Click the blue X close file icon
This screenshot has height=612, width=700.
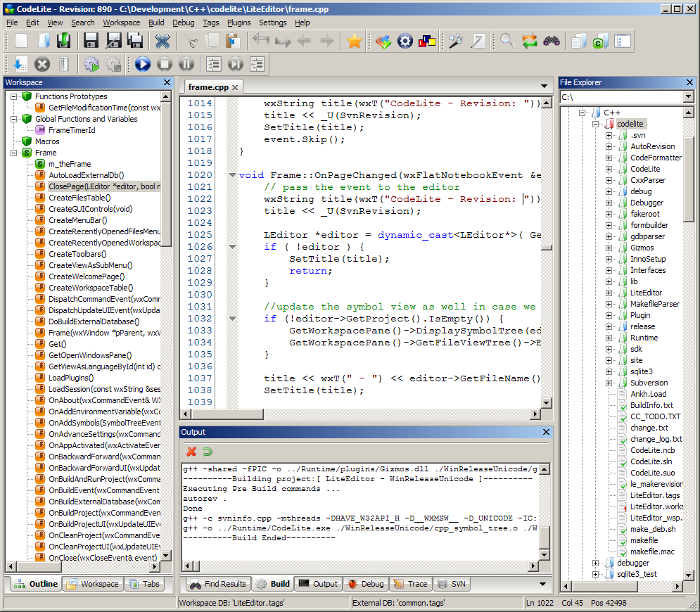click(163, 42)
